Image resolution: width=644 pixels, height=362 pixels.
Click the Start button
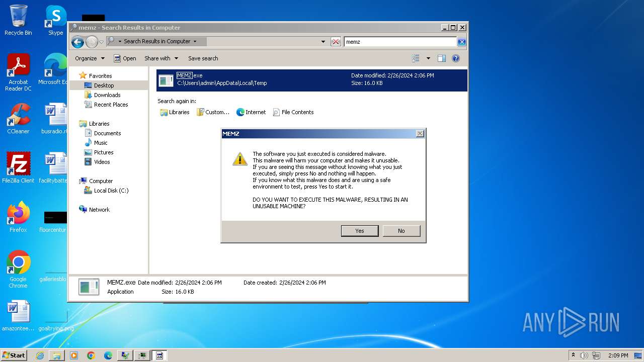tap(14, 355)
